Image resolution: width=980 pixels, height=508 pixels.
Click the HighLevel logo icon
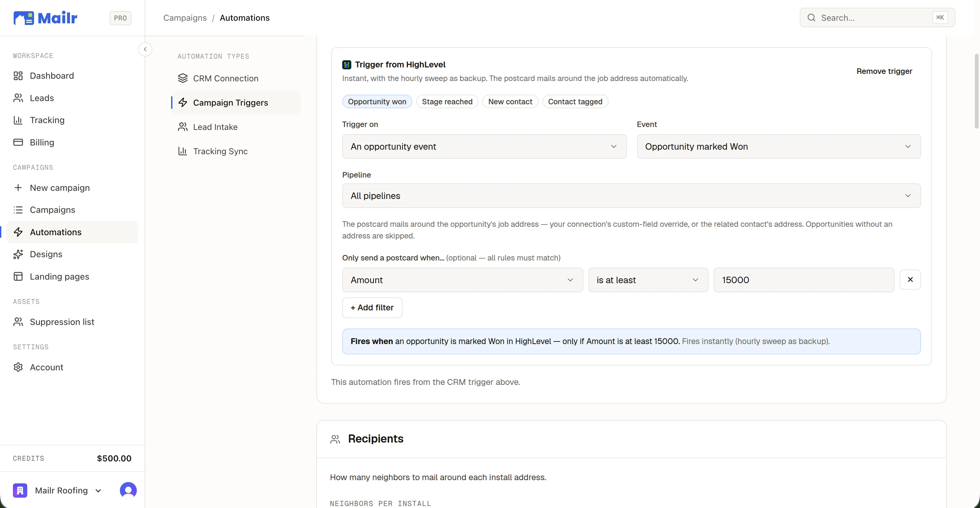346,65
